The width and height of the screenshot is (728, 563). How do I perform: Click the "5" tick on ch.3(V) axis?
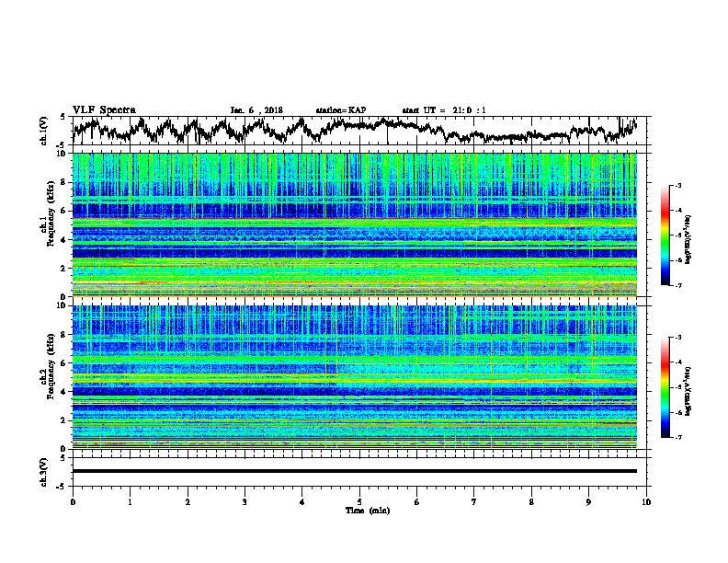63,458
